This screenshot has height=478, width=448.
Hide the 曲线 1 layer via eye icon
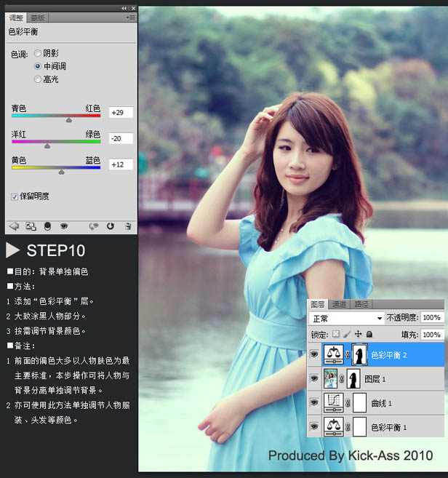314,402
